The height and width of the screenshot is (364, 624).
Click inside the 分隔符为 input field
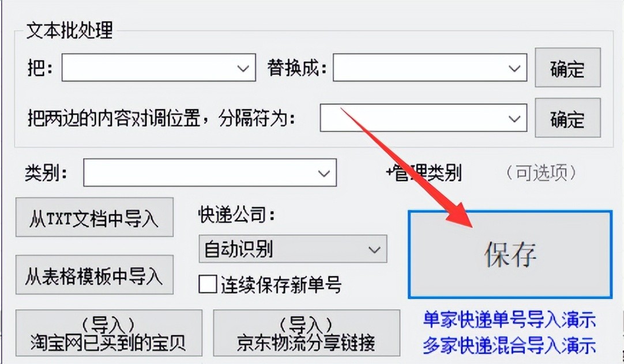pyautogui.click(x=413, y=118)
